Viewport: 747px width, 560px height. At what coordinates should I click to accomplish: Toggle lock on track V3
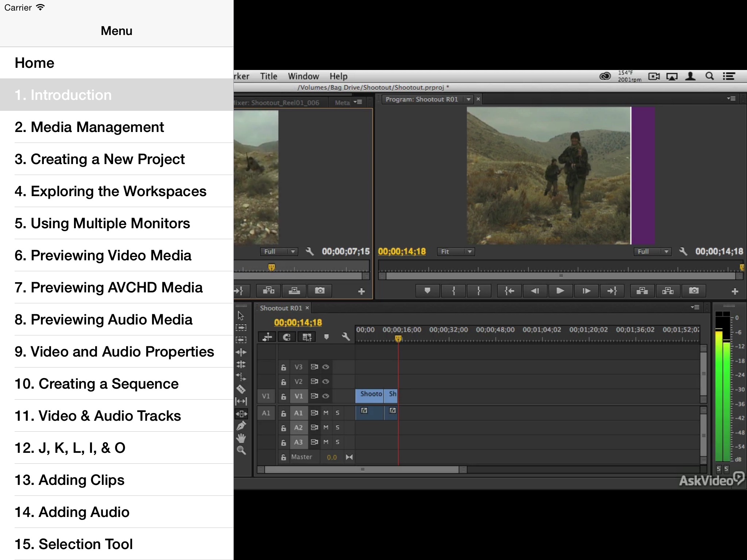pyautogui.click(x=283, y=367)
